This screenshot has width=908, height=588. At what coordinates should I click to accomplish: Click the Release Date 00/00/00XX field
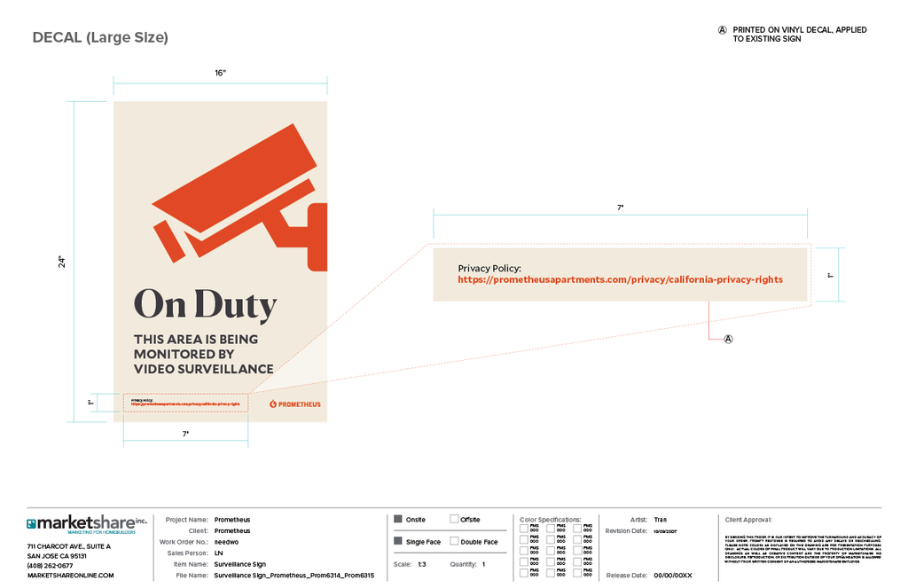[672, 576]
